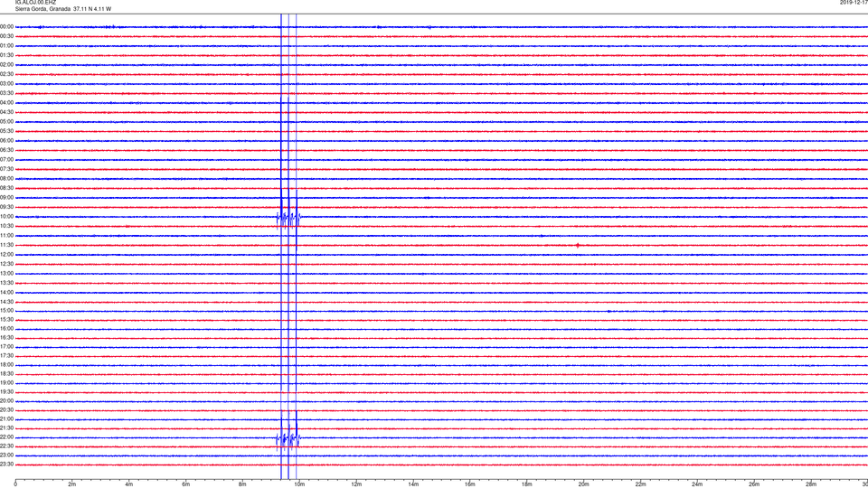Select the 10:30 trace time label

click(x=6, y=226)
